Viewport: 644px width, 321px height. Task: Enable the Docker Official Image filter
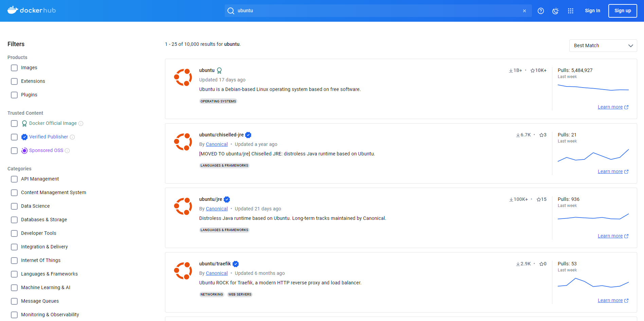pyautogui.click(x=14, y=124)
